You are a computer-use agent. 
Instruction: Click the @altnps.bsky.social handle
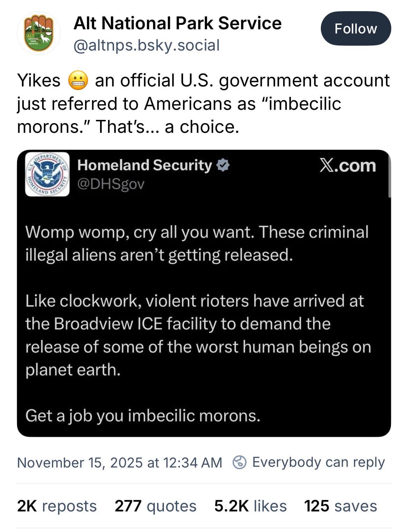[146, 45]
